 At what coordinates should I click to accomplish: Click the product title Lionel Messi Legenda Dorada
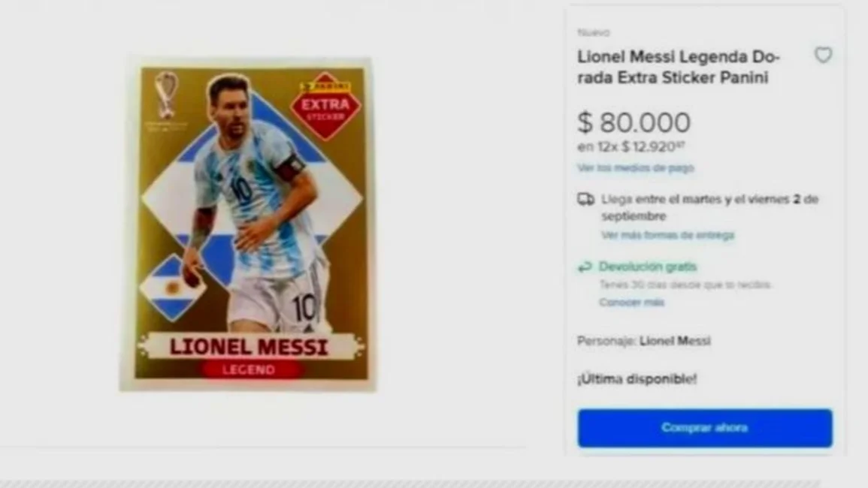[x=679, y=67]
